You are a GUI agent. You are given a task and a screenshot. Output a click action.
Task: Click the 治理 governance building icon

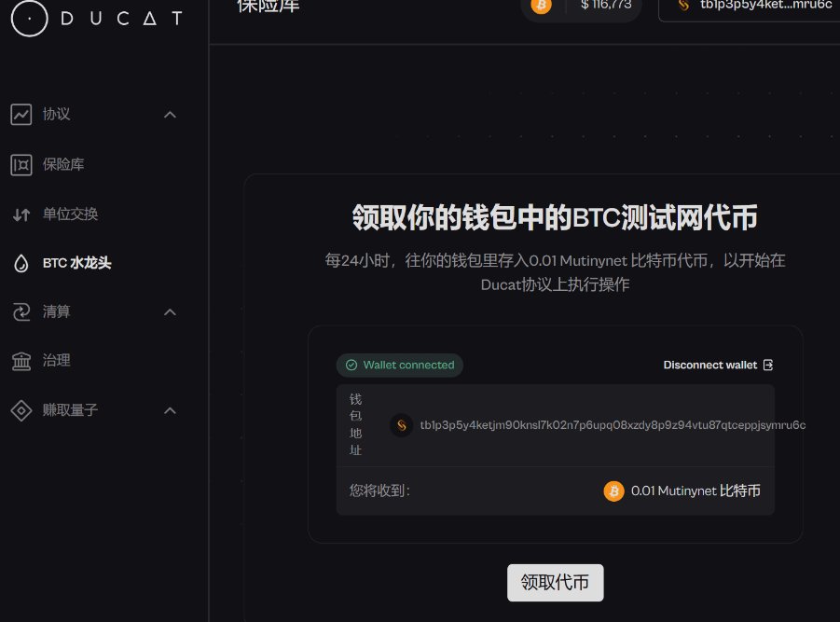(x=21, y=361)
